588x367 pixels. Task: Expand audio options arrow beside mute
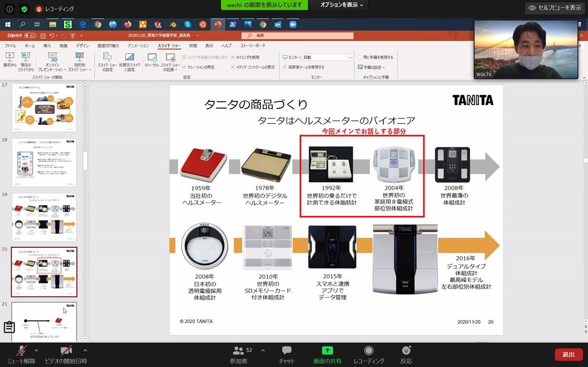[36, 350]
